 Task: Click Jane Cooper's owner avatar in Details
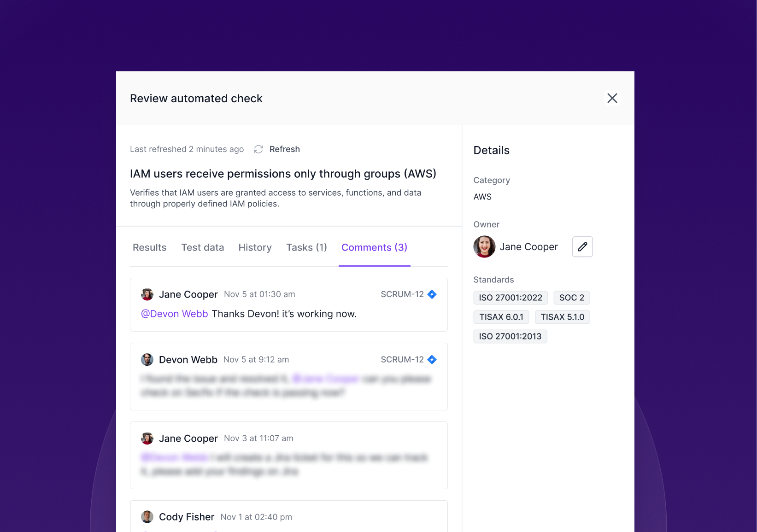pos(484,246)
